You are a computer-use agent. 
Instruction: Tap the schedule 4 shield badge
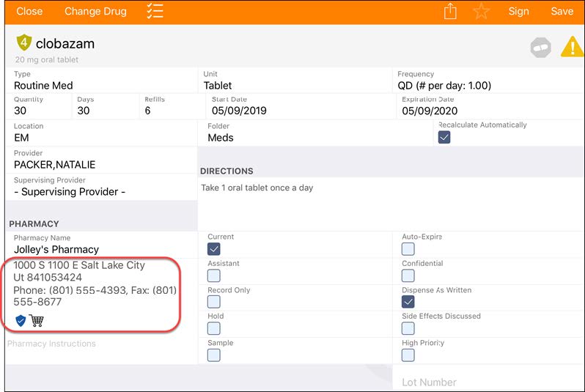(x=24, y=42)
